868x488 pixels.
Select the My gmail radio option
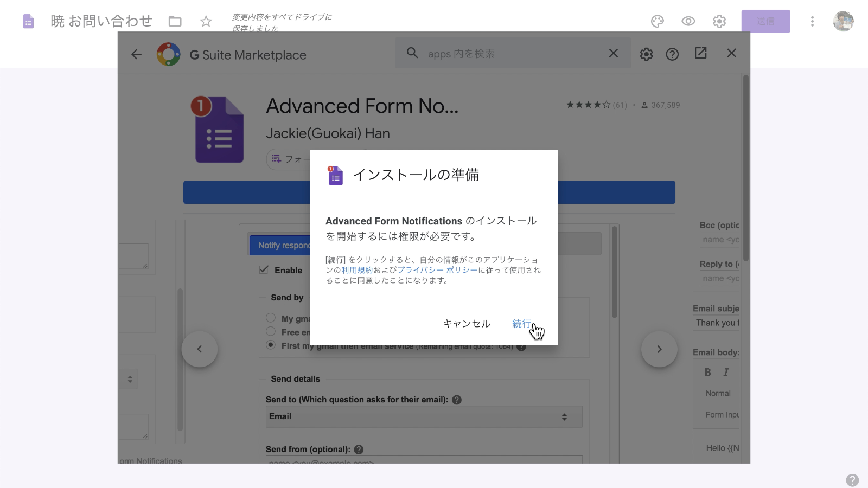click(271, 318)
